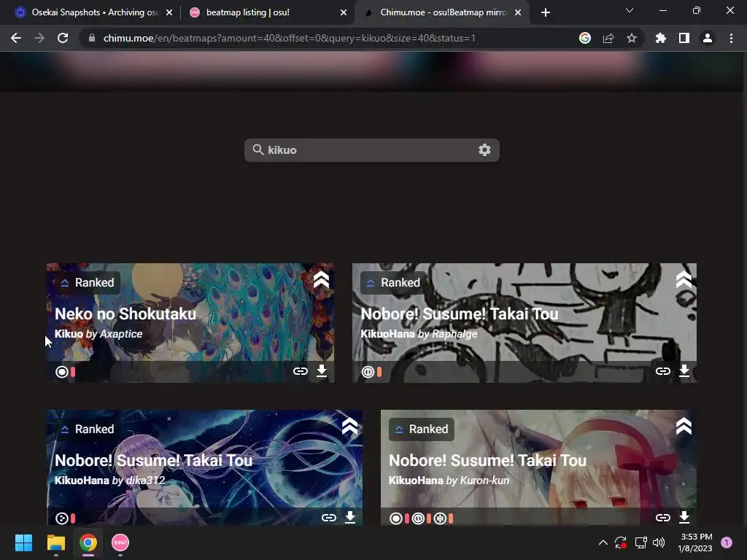Open Chrome profile menu
Viewport: 747px width, 560px height.
coord(708,38)
